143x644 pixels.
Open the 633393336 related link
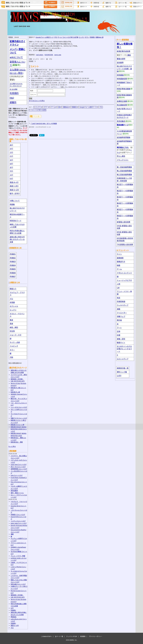point(49,55)
